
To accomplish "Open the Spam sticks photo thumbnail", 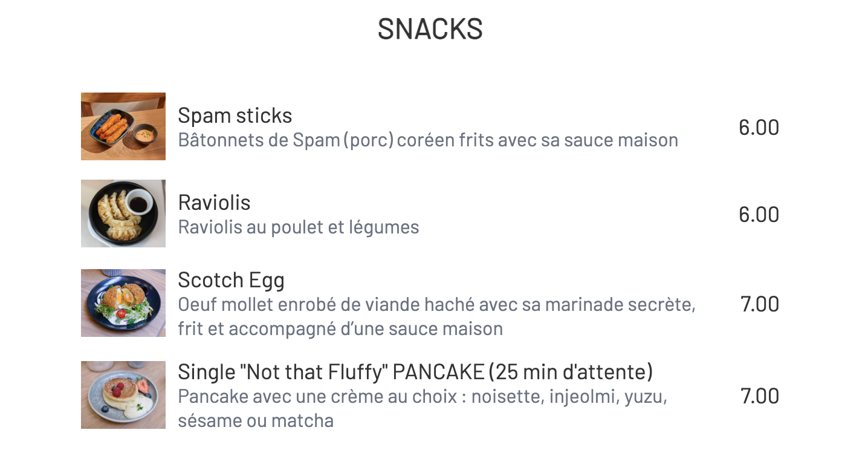I will tap(123, 126).
